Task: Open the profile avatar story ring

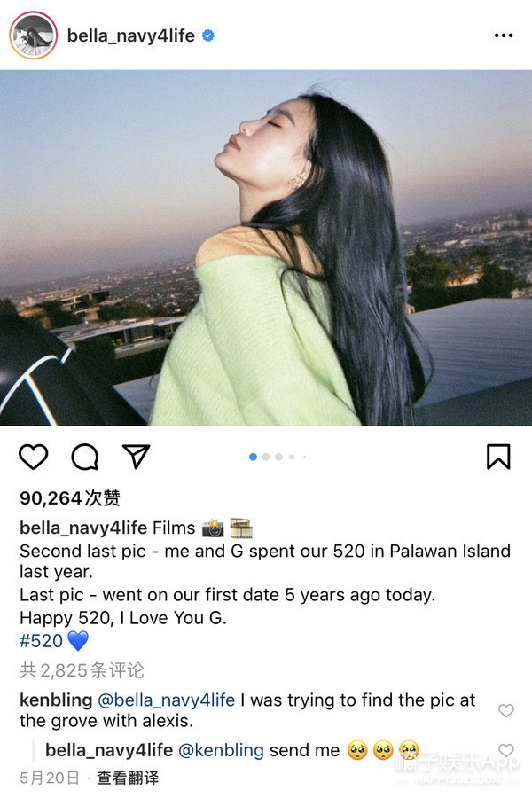Action: [x=33, y=36]
